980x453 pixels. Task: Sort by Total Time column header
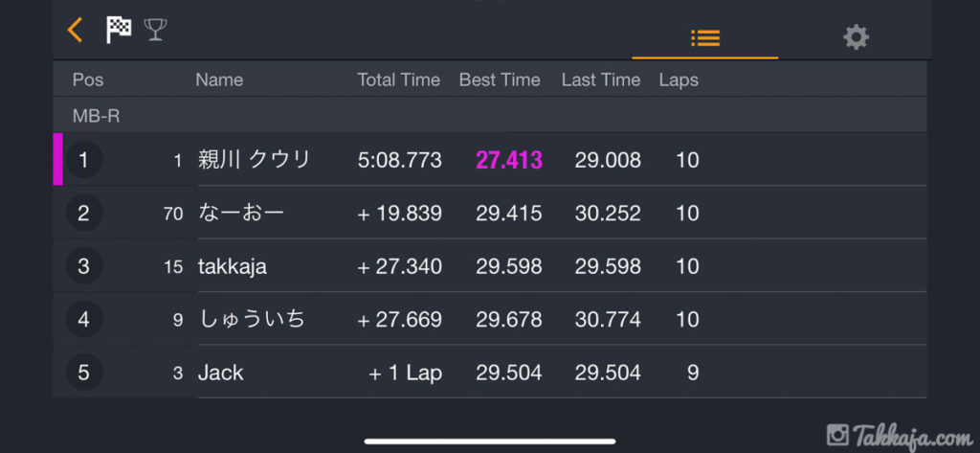click(x=398, y=80)
